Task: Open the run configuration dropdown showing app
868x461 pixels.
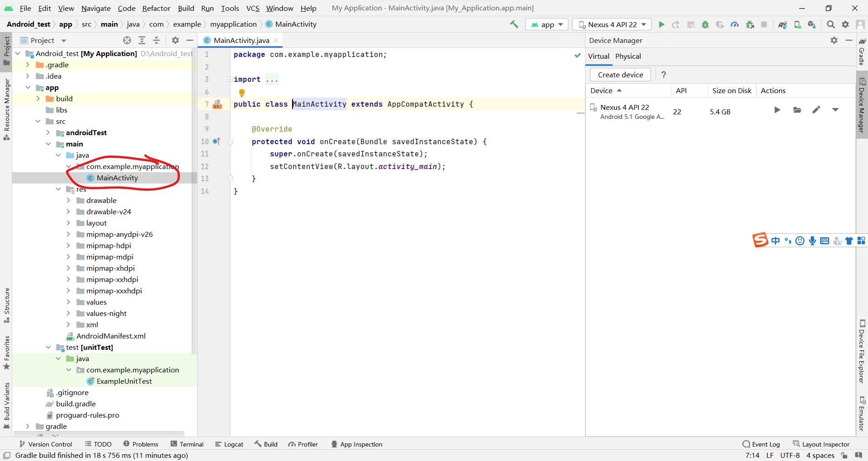Action: click(547, 24)
